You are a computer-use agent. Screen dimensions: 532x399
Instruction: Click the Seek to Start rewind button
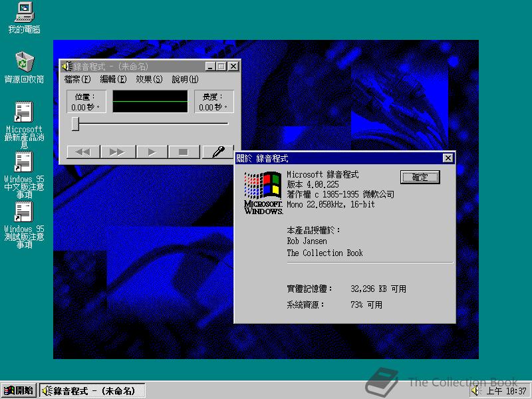pos(84,152)
